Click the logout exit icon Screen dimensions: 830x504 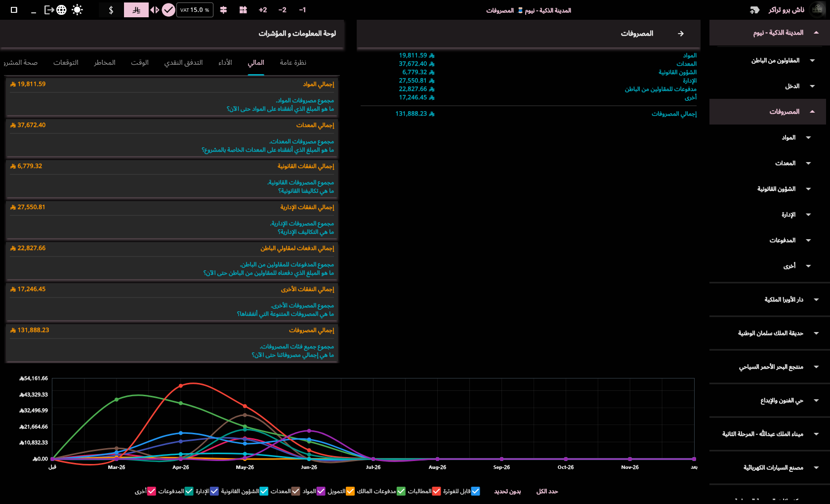(x=49, y=10)
